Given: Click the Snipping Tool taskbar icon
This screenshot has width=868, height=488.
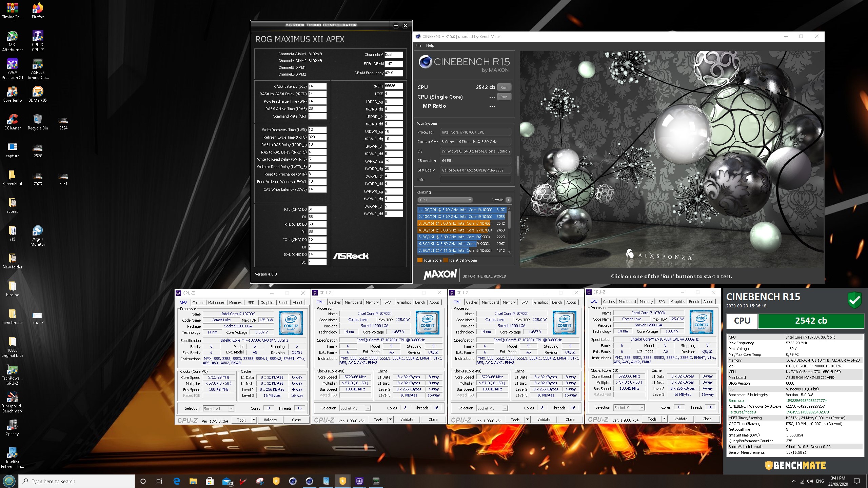Looking at the screenshot, I should pyautogui.click(x=260, y=481).
